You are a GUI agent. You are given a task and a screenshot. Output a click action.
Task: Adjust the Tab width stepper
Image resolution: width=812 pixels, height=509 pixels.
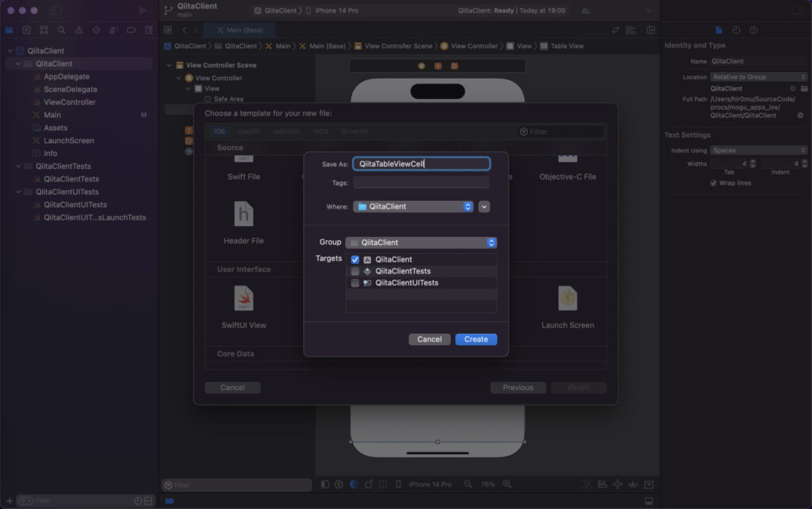753,163
